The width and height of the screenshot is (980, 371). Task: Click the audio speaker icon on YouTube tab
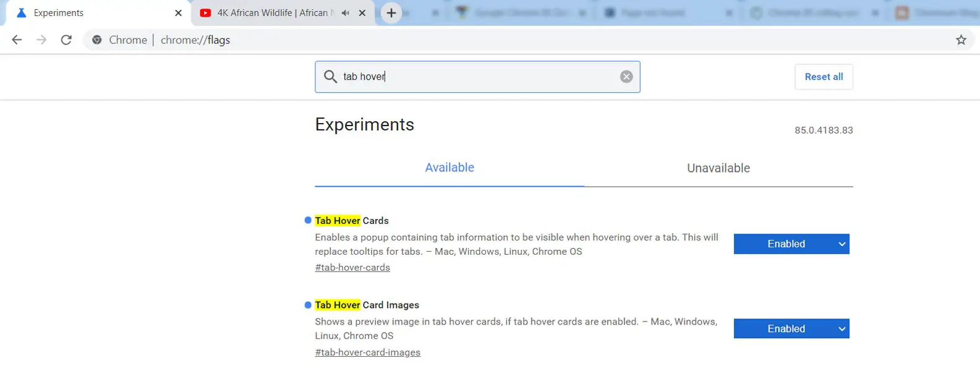pos(346,13)
